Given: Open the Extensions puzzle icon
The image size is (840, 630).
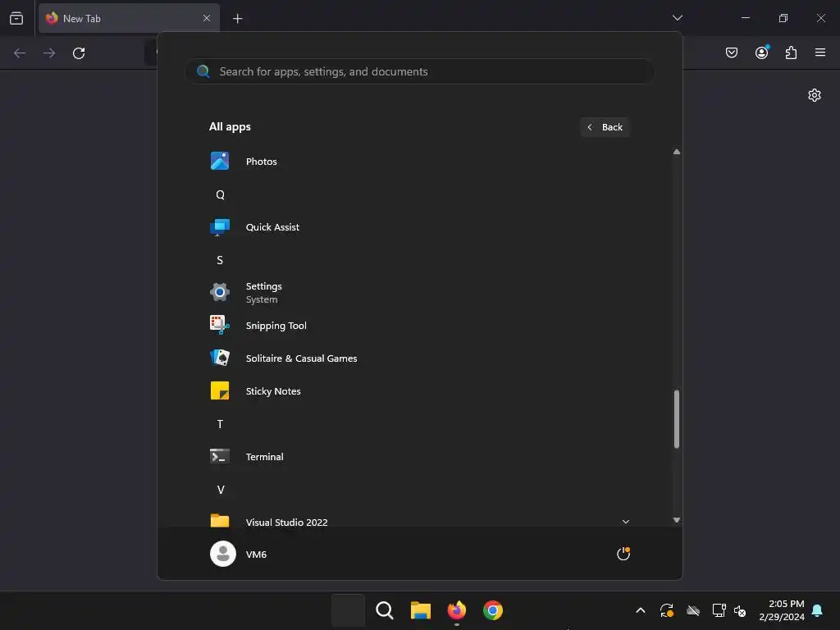Looking at the screenshot, I should click(x=792, y=52).
